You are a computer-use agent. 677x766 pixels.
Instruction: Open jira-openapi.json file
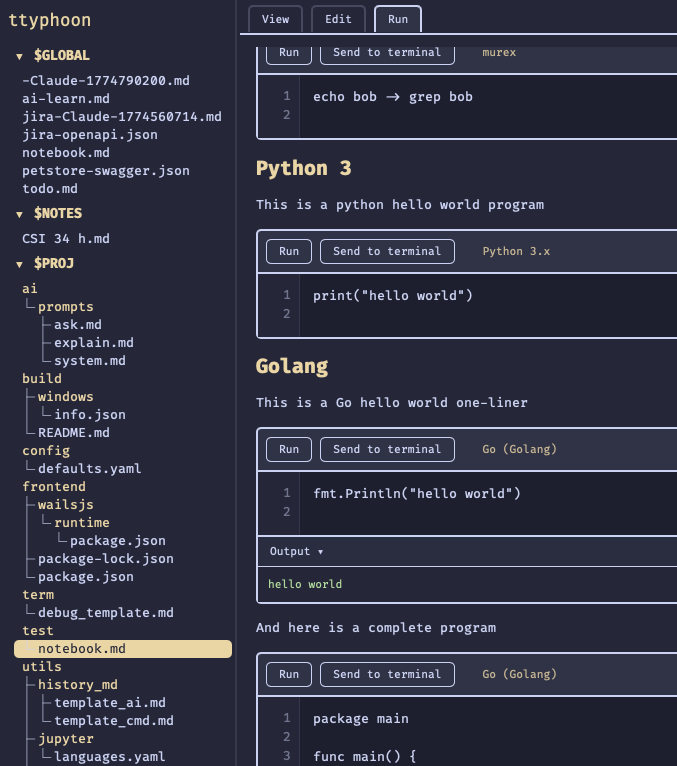pyautogui.click(x=90, y=135)
